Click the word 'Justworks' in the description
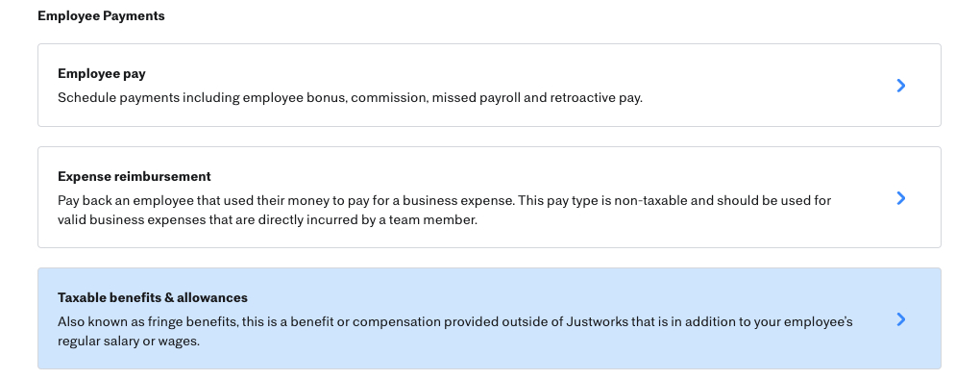 click(596, 321)
